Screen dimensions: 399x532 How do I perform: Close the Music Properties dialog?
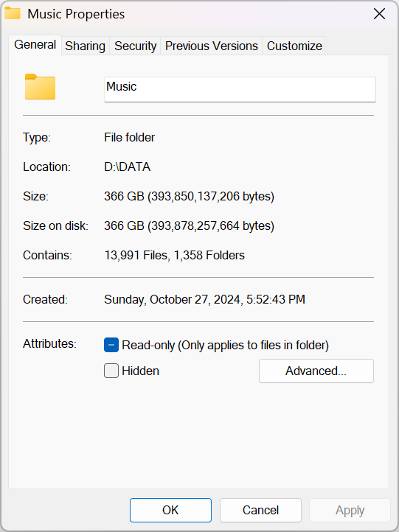tap(379, 14)
